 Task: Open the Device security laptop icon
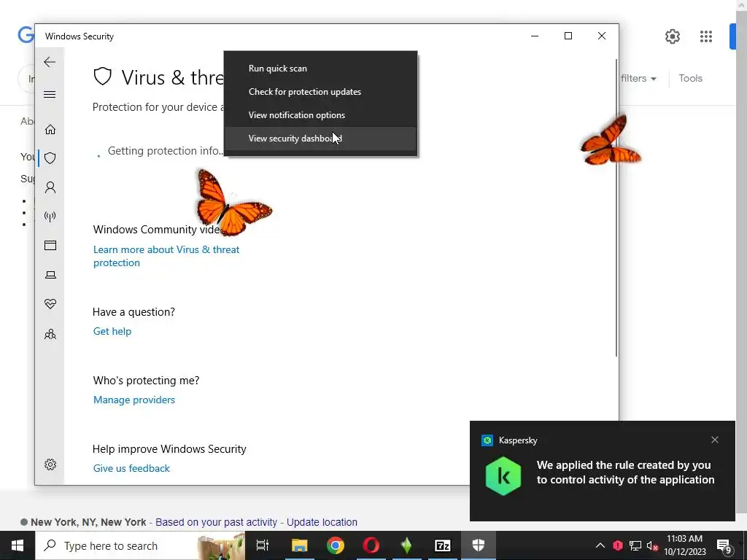point(50,275)
